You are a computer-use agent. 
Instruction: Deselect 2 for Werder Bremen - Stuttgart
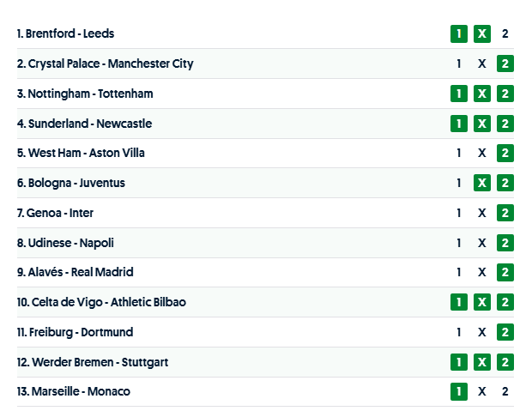point(505,362)
